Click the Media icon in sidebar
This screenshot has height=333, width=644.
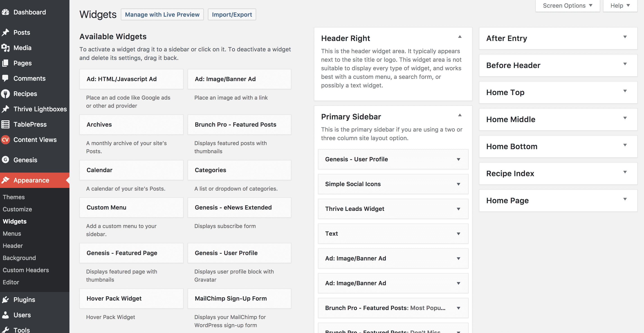click(x=5, y=48)
